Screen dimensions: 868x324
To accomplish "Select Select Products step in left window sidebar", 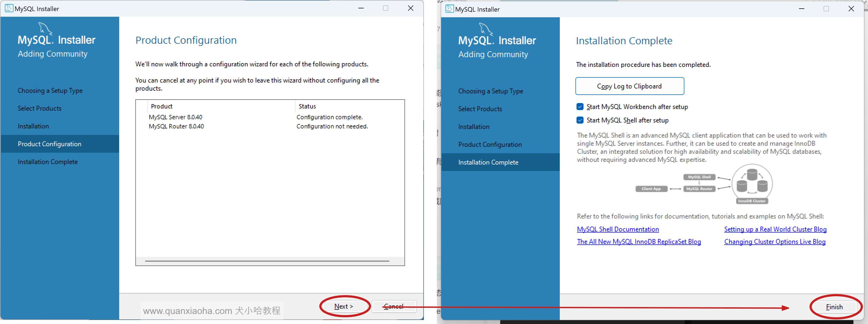I will click(39, 108).
